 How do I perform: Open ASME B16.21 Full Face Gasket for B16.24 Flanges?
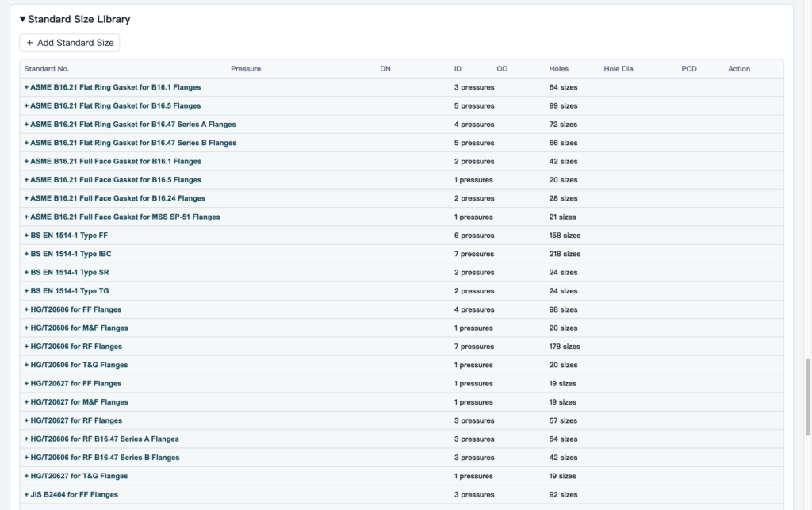pos(114,198)
